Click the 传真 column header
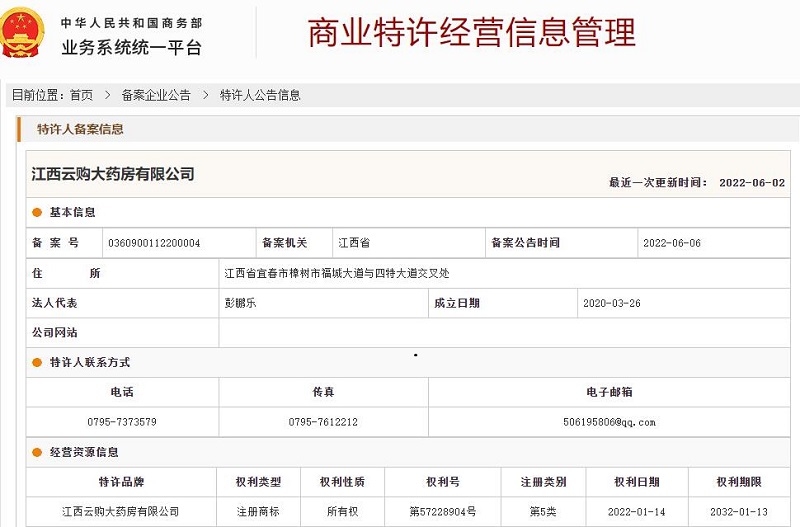The image size is (800, 527). click(323, 392)
